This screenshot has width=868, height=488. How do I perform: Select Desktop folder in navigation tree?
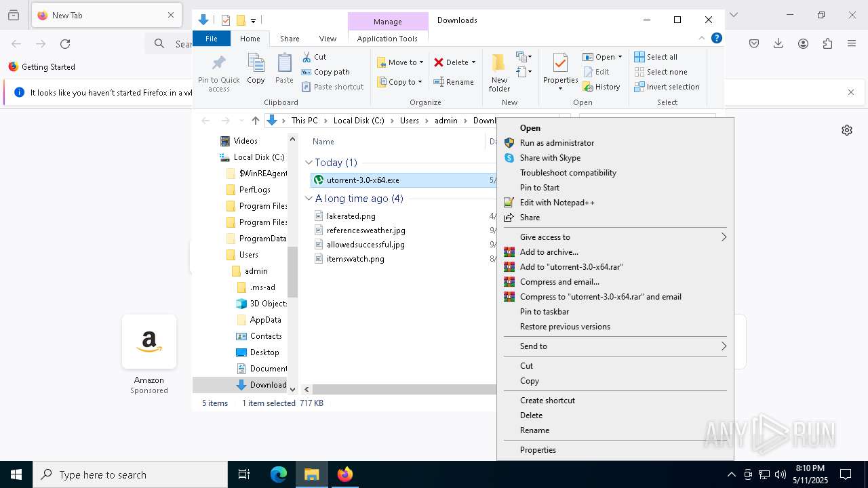(264, 352)
